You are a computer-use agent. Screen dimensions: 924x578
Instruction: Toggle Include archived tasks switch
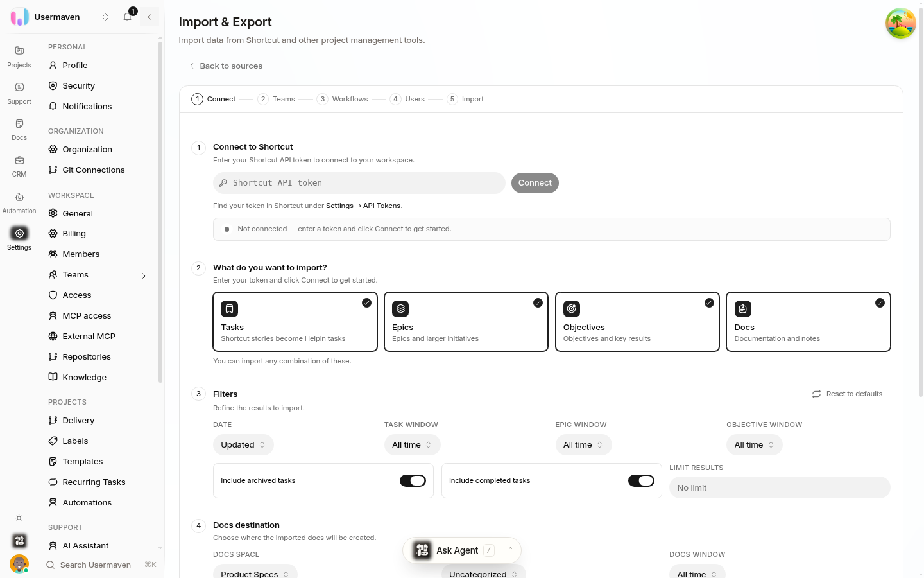coord(413,481)
